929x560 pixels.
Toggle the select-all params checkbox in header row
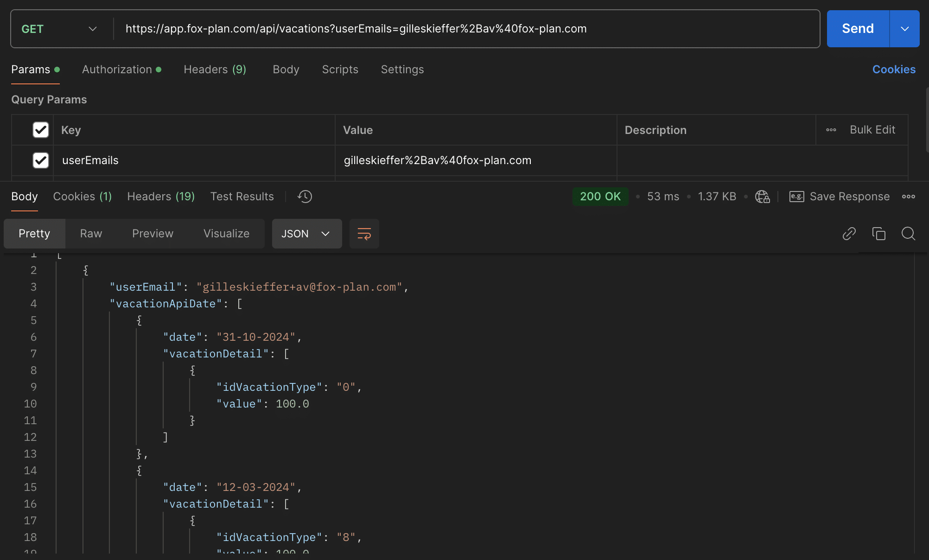[x=41, y=130]
